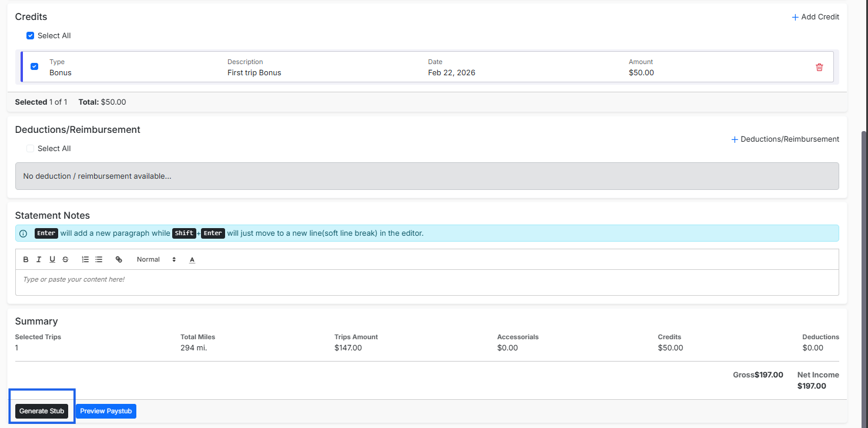The width and height of the screenshot is (868, 428).
Task: Insert link in notes editor
Action: [119, 259]
